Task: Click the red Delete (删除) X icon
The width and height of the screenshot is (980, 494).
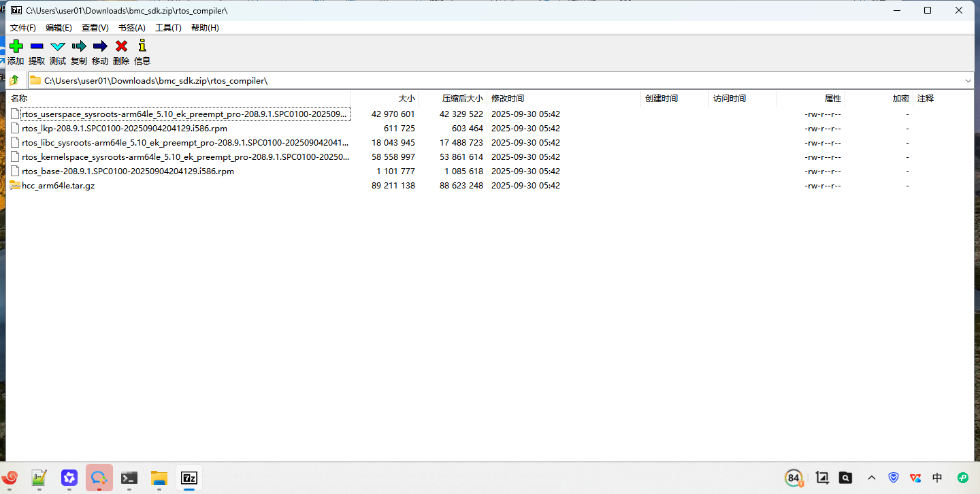Action: (121, 46)
